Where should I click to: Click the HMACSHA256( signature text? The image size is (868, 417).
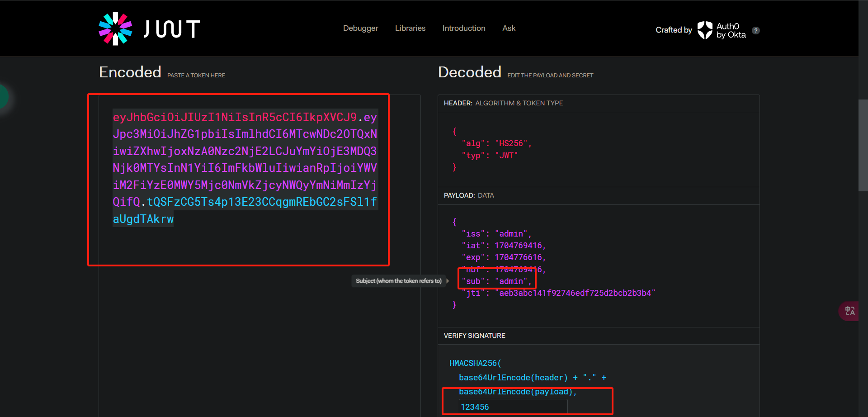click(475, 363)
